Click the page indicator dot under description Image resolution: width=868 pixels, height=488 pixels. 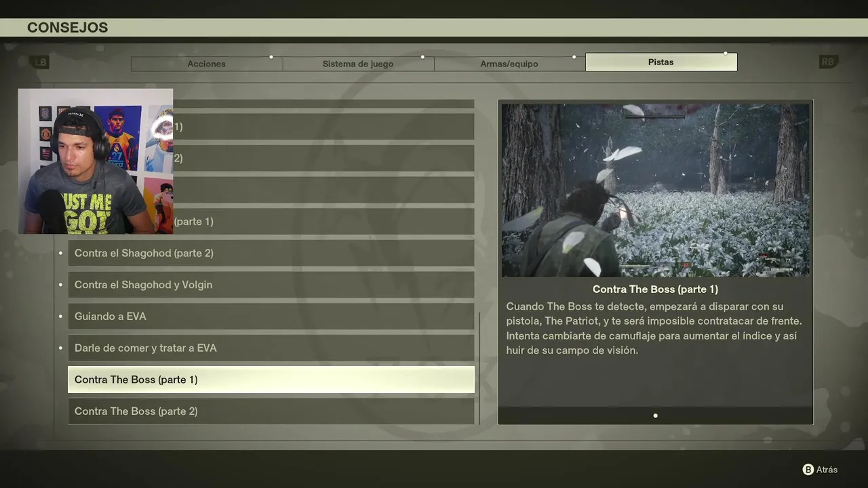pos(655,415)
